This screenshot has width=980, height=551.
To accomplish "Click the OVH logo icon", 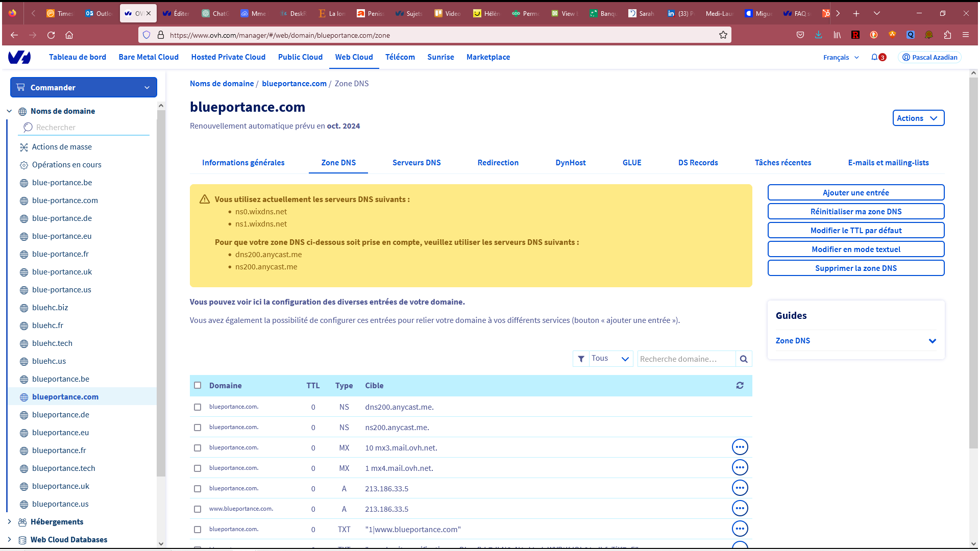I will [19, 57].
